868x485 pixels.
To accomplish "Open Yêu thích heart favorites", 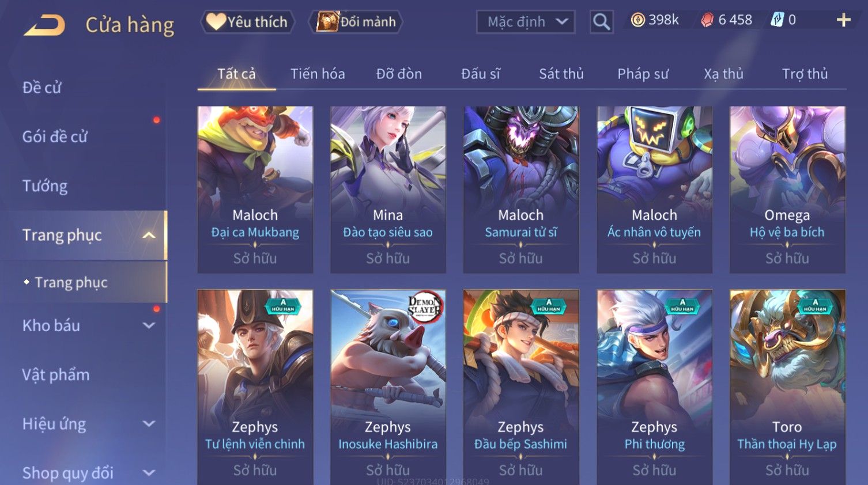I will (247, 22).
